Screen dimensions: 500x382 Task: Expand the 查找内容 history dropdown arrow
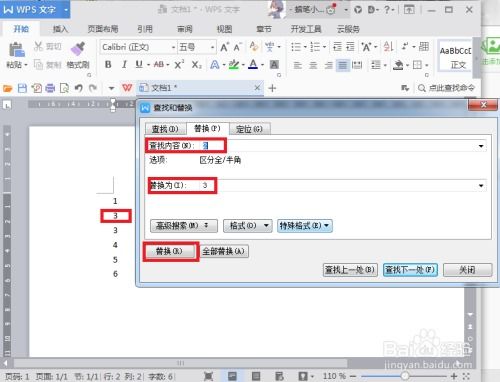pyautogui.click(x=481, y=146)
